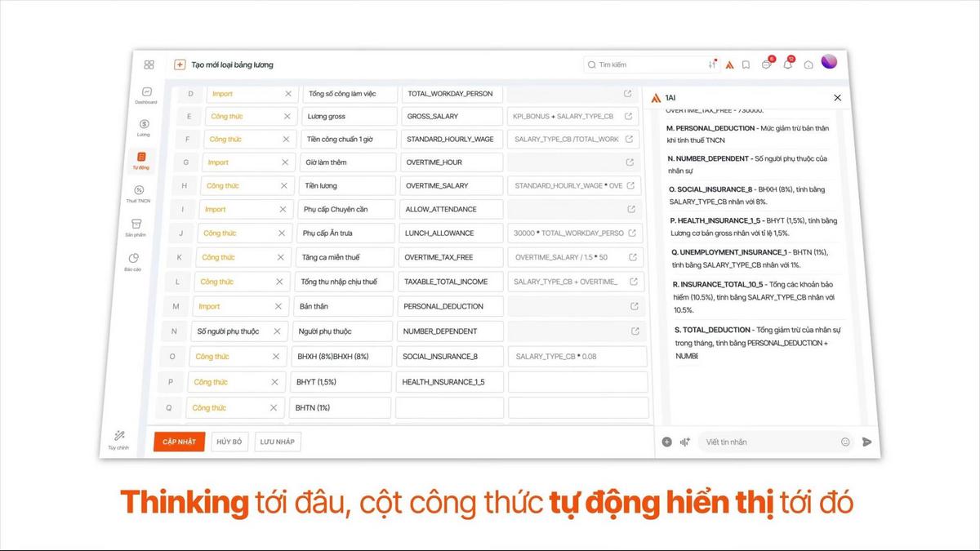The image size is (980, 551).
Task: Open the Sản phẩm sidebar section
Action: coord(136,227)
